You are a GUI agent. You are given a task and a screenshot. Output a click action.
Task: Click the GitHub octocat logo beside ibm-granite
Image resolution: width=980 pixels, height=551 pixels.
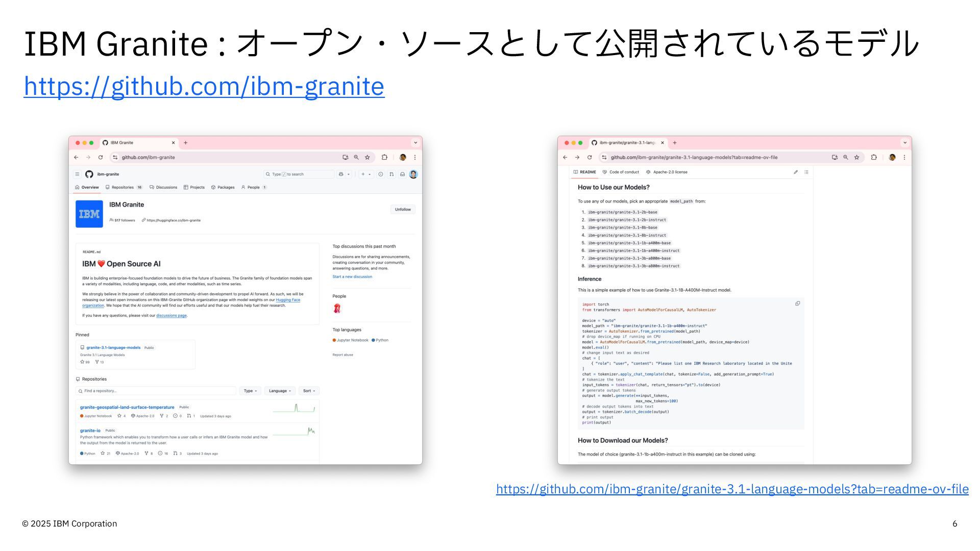point(89,174)
